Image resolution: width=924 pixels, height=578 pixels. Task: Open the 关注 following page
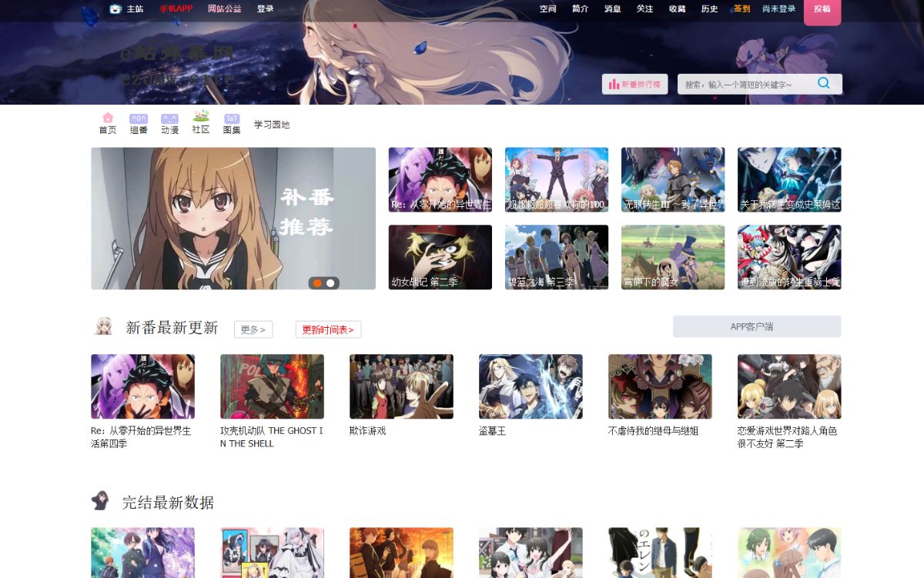(644, 9)
